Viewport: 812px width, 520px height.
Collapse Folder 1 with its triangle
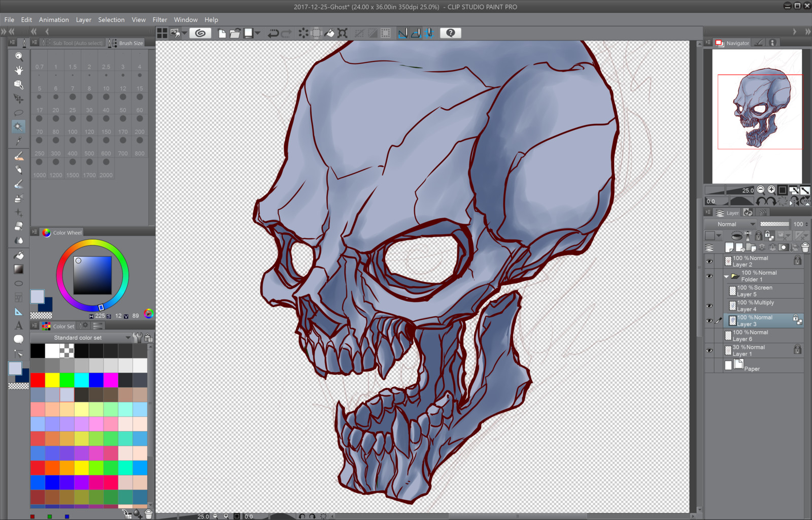726,277
